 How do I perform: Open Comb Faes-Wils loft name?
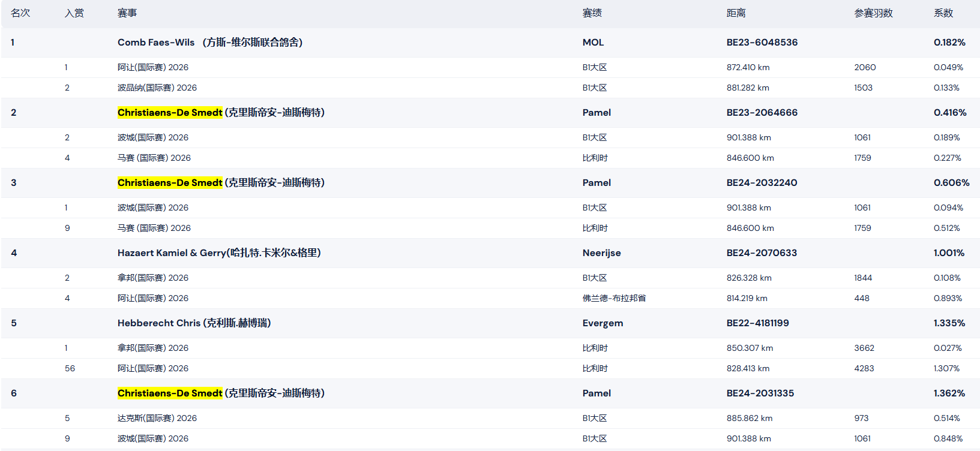coord(210,43)
